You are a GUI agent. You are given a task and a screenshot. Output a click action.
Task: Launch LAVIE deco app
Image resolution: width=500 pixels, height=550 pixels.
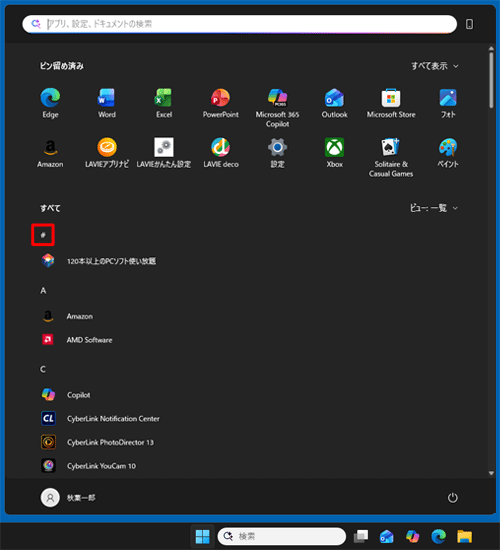[x=221, y=153]
